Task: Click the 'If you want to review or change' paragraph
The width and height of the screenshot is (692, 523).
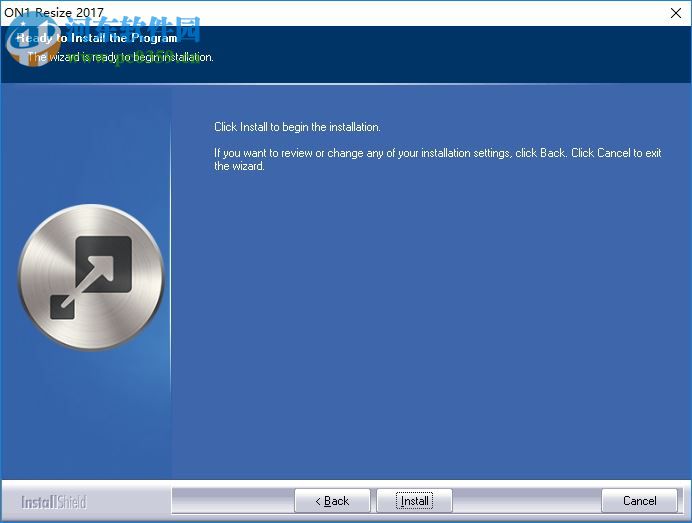Action: (x=437, y=159)
